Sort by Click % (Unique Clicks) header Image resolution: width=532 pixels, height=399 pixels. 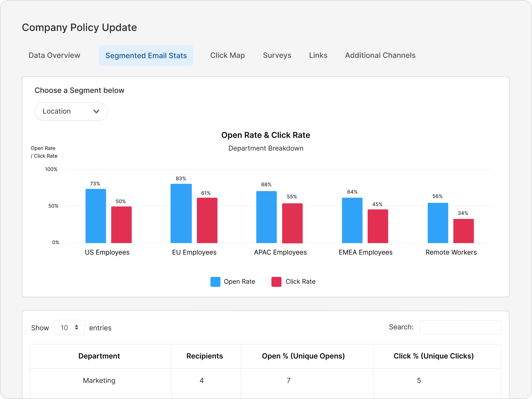point(433,356)
